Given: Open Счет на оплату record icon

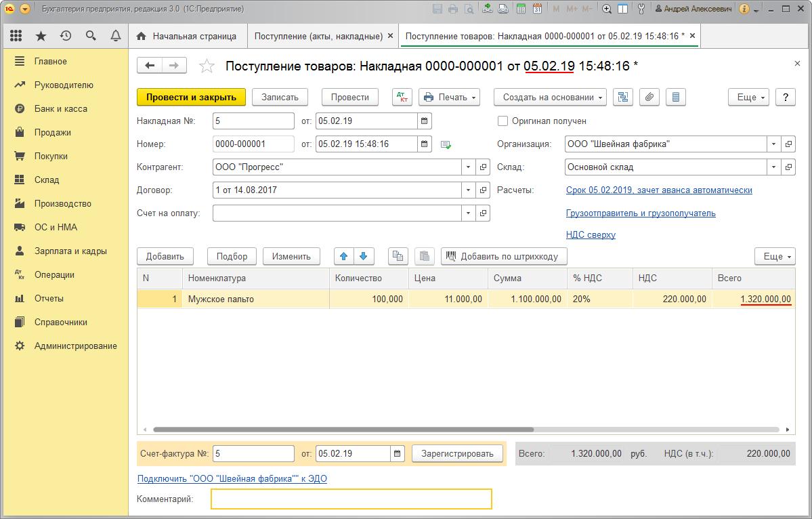Looking at the screenshot, I should [483, 213].
